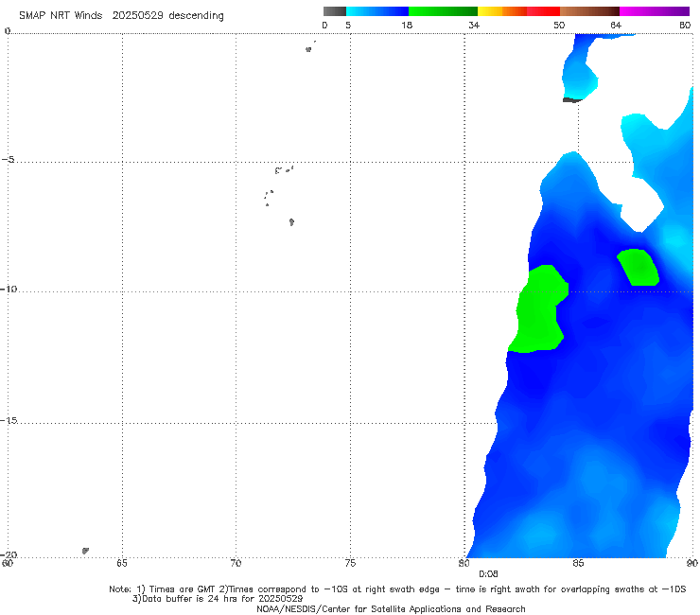Click the island marker near 72E, 7S
The image size is (700, 615).
291,222
